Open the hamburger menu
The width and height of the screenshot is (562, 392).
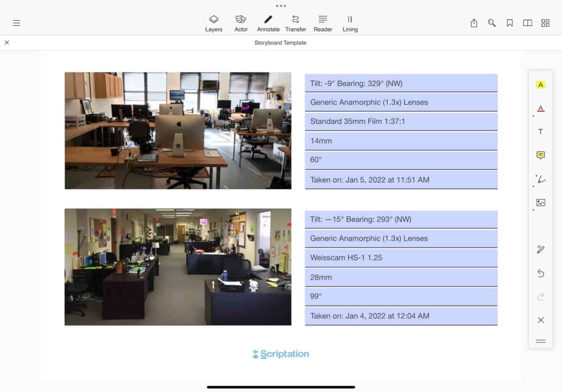tap(16, 22)
